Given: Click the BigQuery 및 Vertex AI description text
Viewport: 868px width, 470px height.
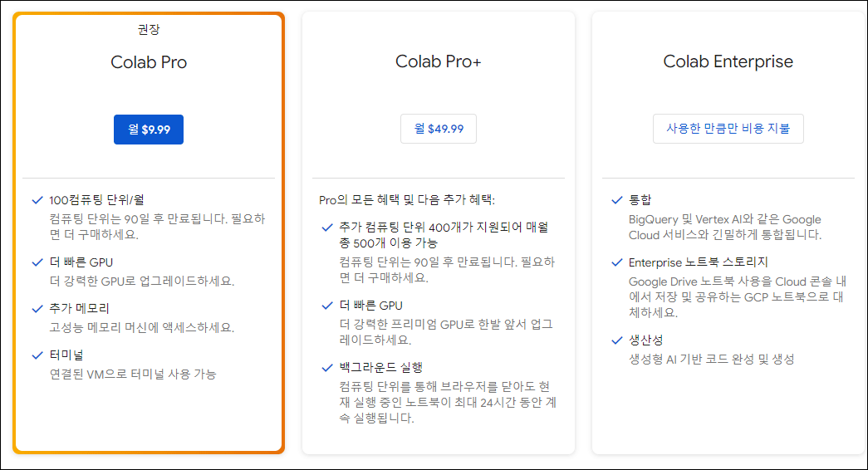Looking at the screenshot, I should click(x=725, y=227).
